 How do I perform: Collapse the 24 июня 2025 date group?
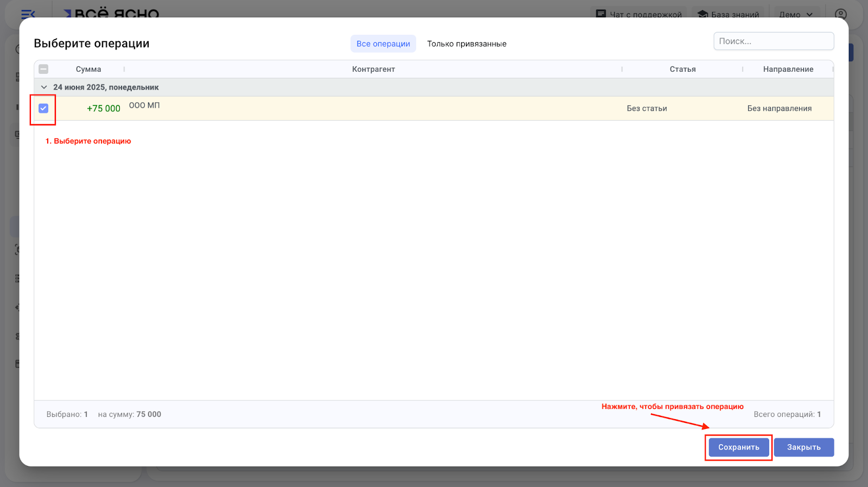pyautogui.click(x=44, y=87)
